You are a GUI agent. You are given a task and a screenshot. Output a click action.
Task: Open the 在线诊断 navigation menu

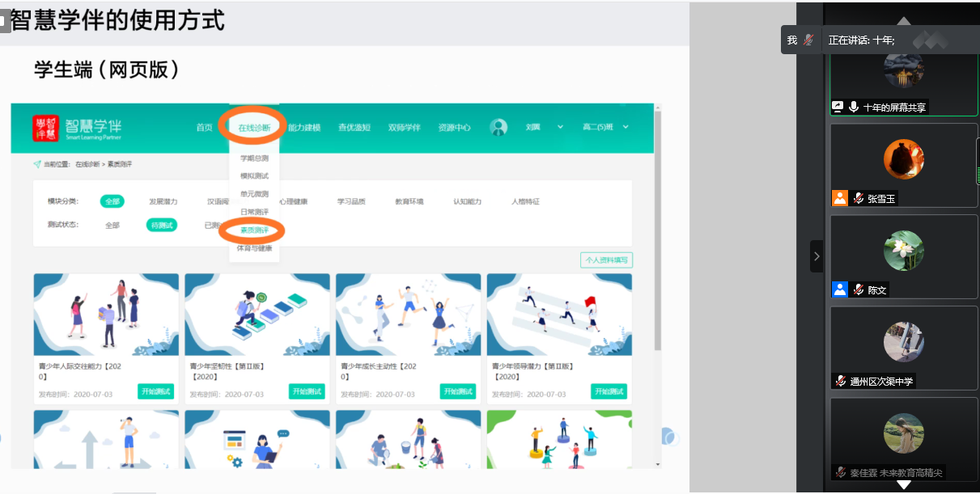coord(254,127)
